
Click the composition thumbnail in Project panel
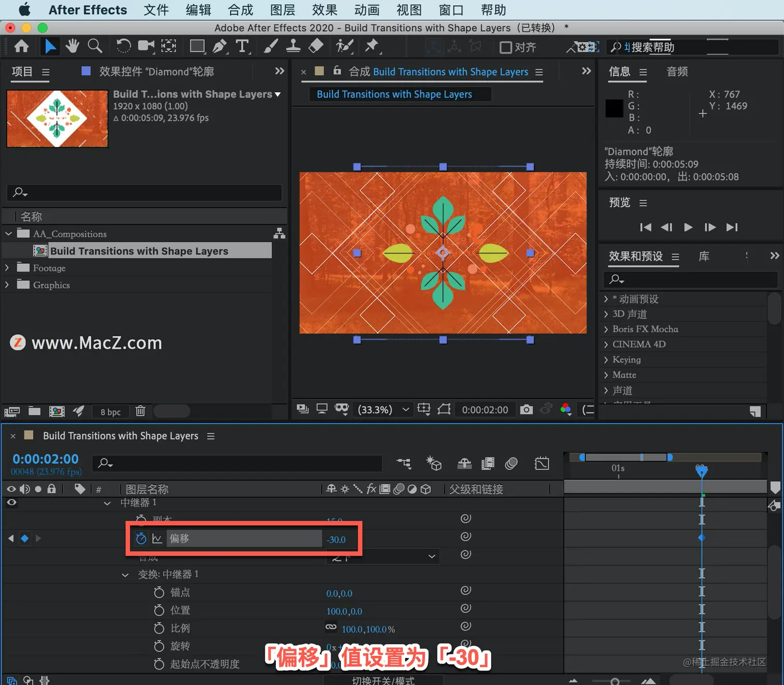(57, 119)
